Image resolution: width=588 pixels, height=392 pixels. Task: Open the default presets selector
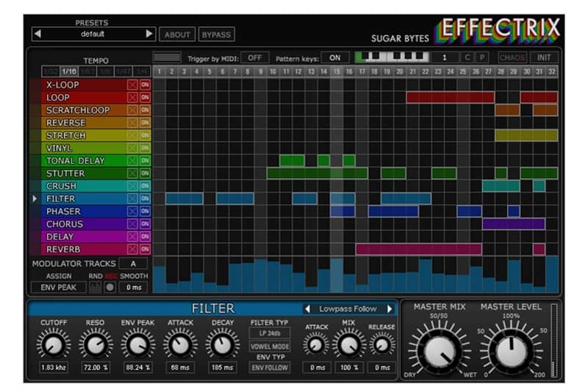click(93, 34)
